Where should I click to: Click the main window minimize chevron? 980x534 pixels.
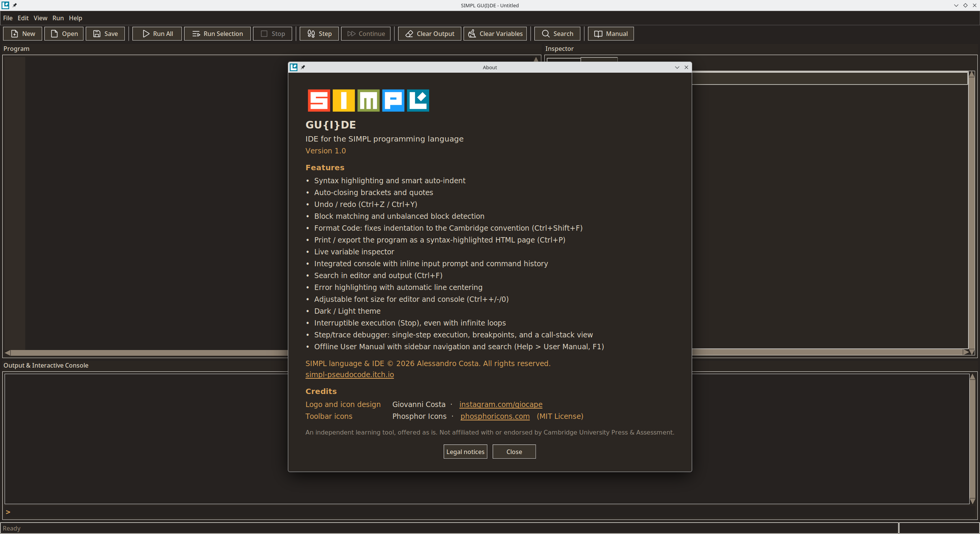point(956,5)
